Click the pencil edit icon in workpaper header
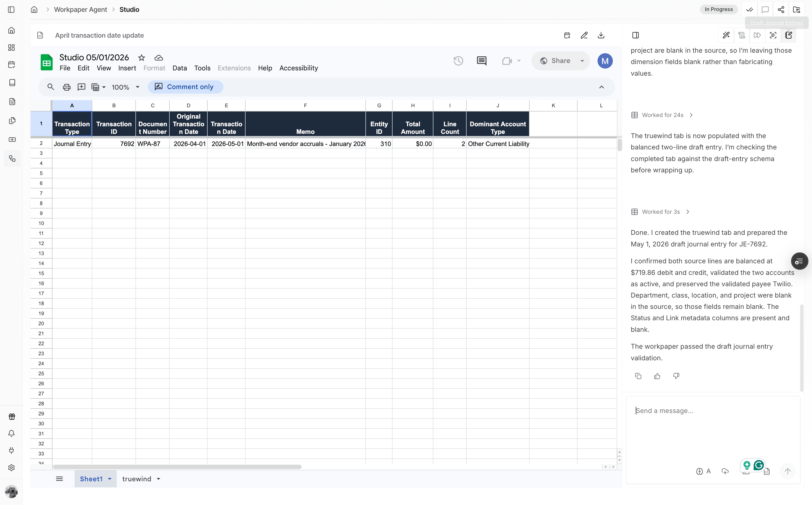The height and width of the screenshot is (505, 812). (x=584, y=35)
